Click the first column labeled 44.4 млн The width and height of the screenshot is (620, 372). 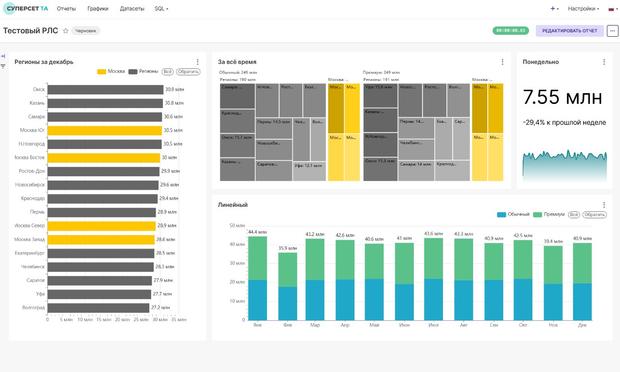click(257, 278)
